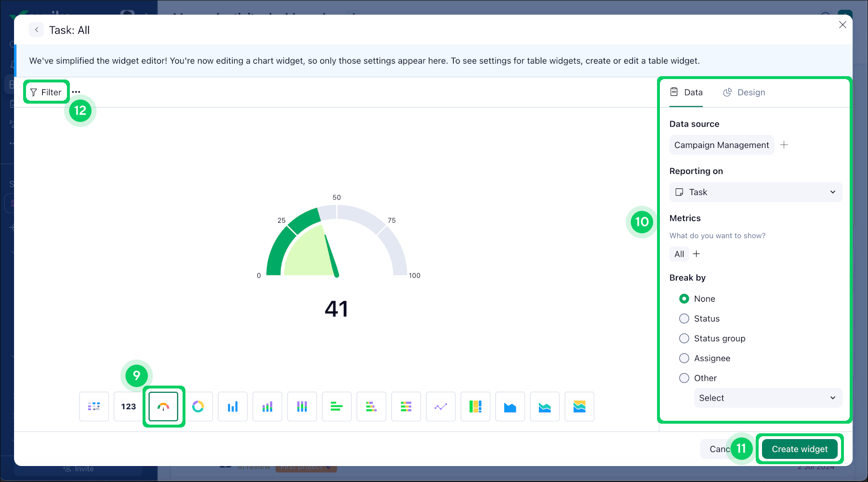Switch to the Design tab
868x482 pixels.
[x=744, y=92]
